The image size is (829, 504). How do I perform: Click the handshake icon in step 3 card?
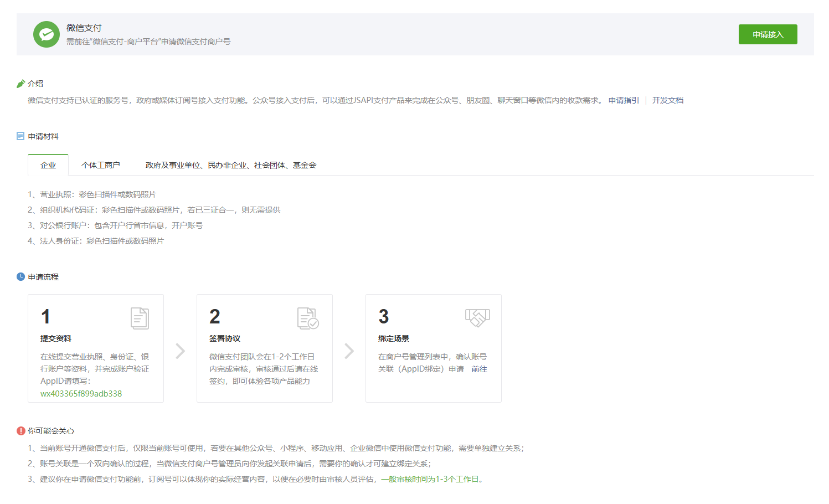477,317
